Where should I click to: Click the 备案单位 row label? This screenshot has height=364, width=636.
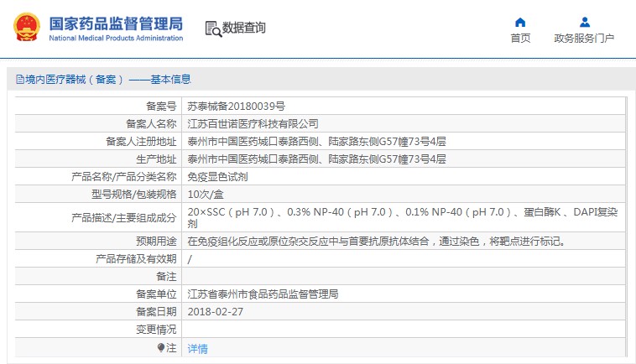pos(157,294)
